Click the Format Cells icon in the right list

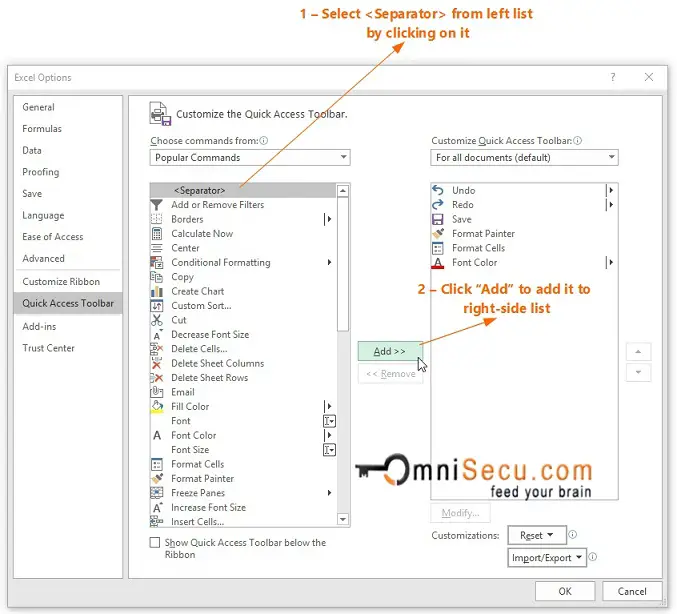[438, 248]
